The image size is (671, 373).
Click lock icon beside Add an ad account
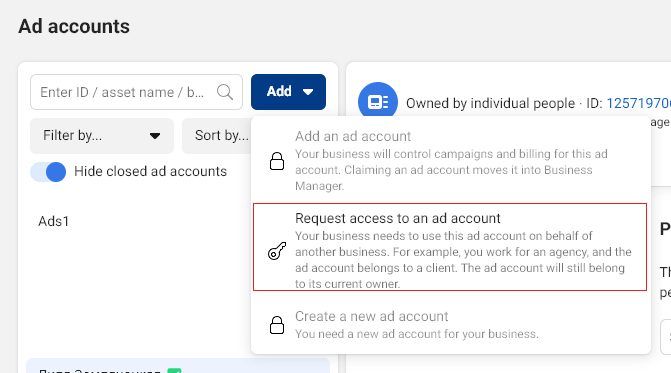277,161
